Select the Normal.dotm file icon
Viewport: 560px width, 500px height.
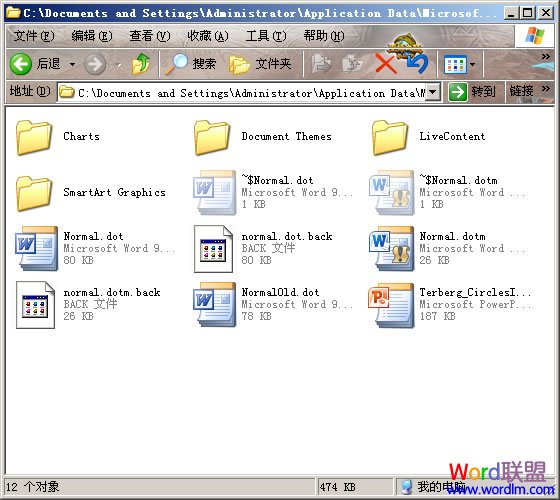coord(392,249)
